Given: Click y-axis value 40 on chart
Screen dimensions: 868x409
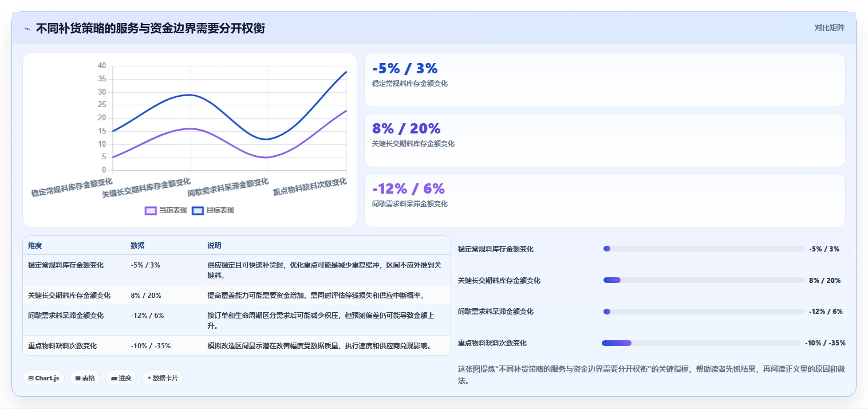Looking at the screenshot, I should tap(102, 66).
